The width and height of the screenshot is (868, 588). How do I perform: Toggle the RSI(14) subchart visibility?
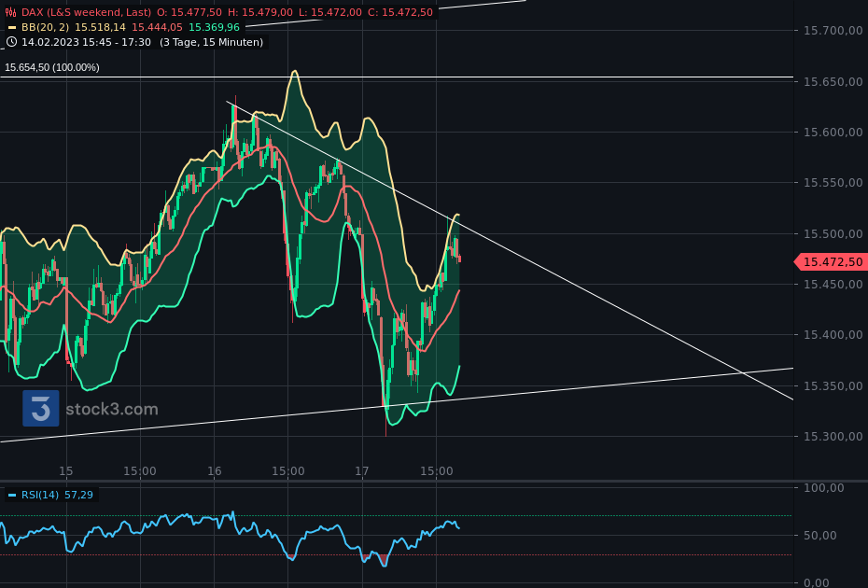pyautogui.click(x=11, y=495)
